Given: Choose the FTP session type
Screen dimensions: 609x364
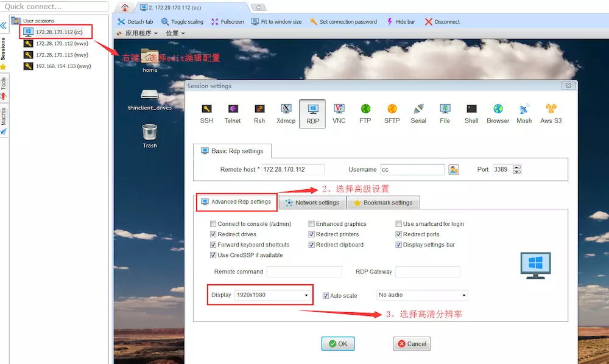Looking at the screenshot, I should tap(365, 114).
